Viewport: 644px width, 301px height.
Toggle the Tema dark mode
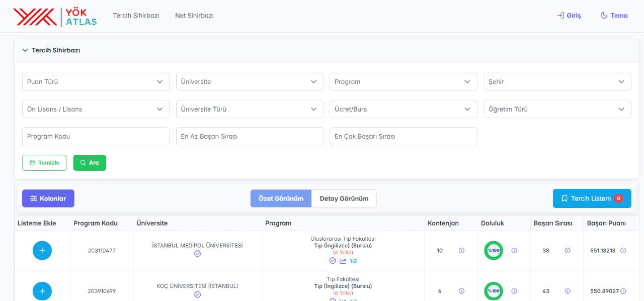(614, 16)
